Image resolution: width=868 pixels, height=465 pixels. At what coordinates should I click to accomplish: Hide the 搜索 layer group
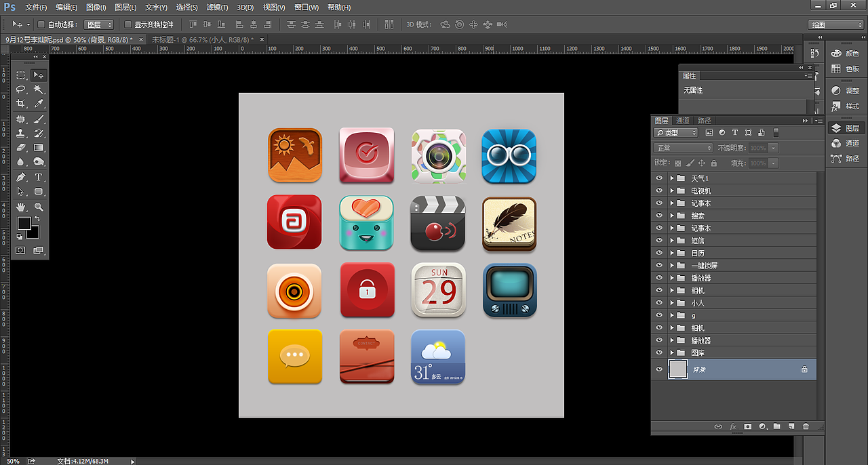[x=659, y=216]
